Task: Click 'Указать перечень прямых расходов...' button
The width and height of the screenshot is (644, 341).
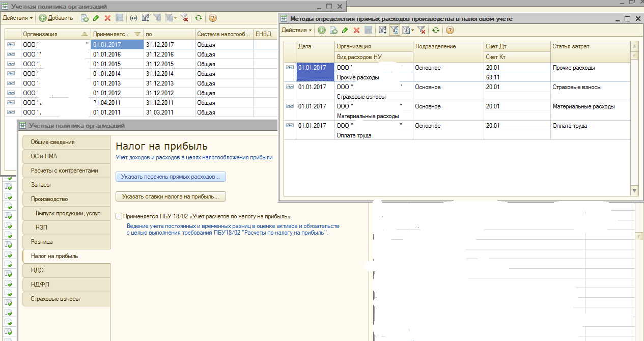Action: coord(171,177)
